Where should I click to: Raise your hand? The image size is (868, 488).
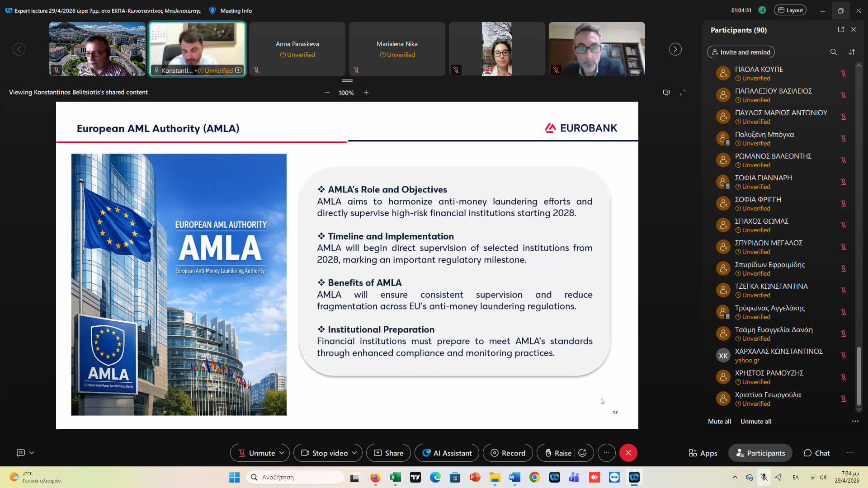pos(558,453)
